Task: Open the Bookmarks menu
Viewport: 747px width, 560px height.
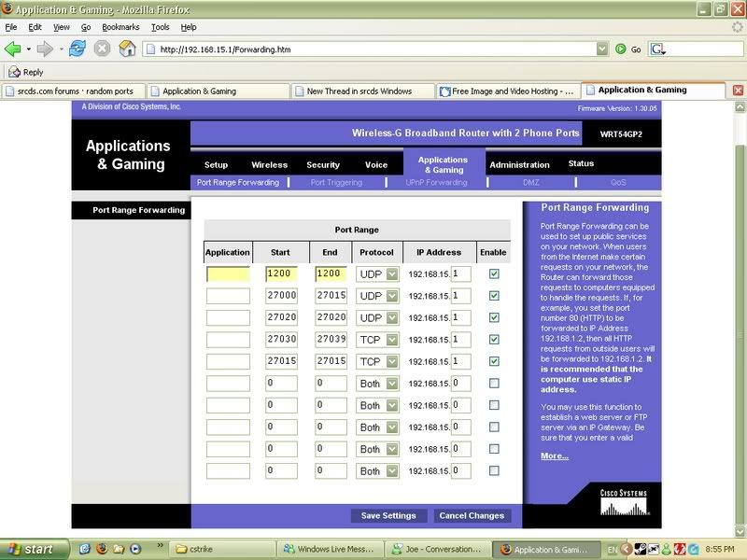Action: click(x=120, y=27)
